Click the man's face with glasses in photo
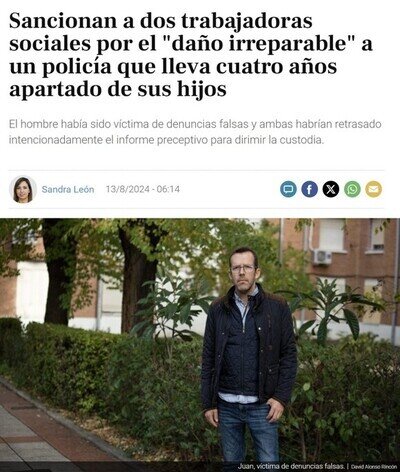This screenshot has height=472, width=400. click(x=244, y=269)
